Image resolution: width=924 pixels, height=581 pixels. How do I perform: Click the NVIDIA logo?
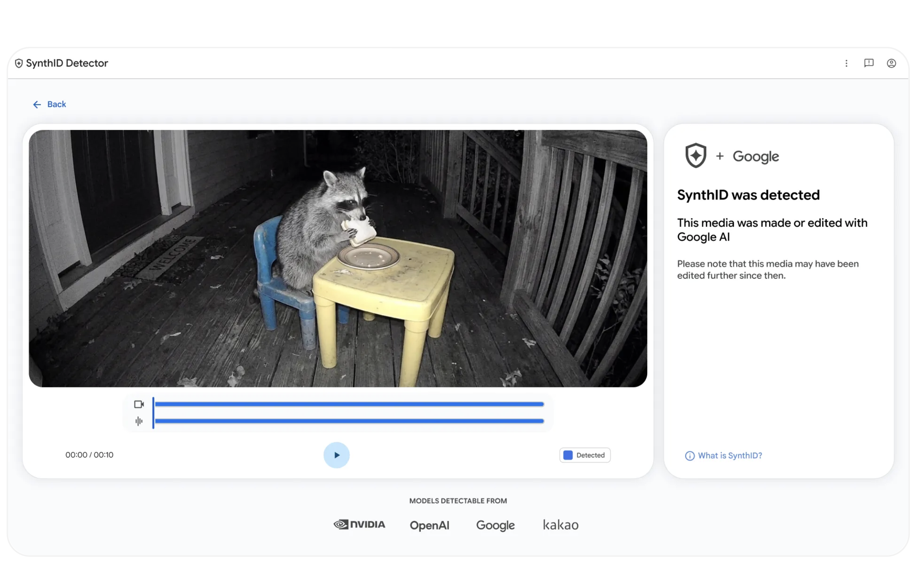click(359, 524)
